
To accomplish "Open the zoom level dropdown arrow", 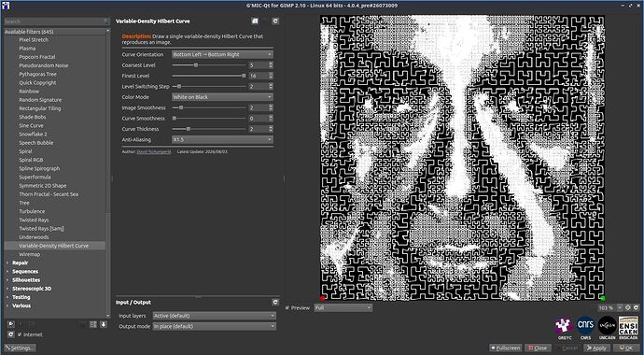I will click(x=620, y=307).
